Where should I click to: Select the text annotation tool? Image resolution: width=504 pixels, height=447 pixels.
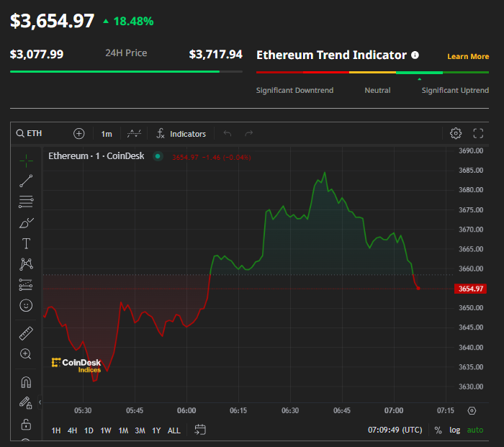click(26, 243)
